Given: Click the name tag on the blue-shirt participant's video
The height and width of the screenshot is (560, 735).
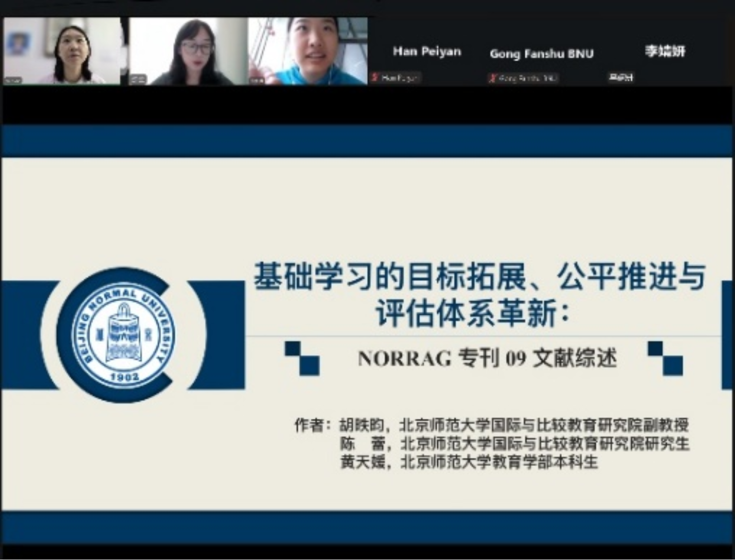Looking at the screenshot, I should pyautogui.click(x=257, y=80).
